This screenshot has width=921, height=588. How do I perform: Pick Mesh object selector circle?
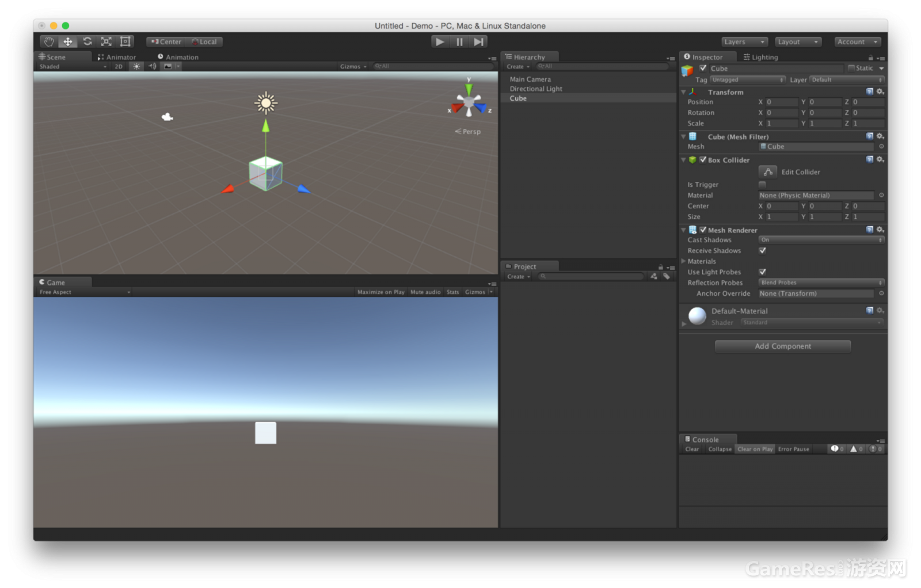click(x=881, y=146)
